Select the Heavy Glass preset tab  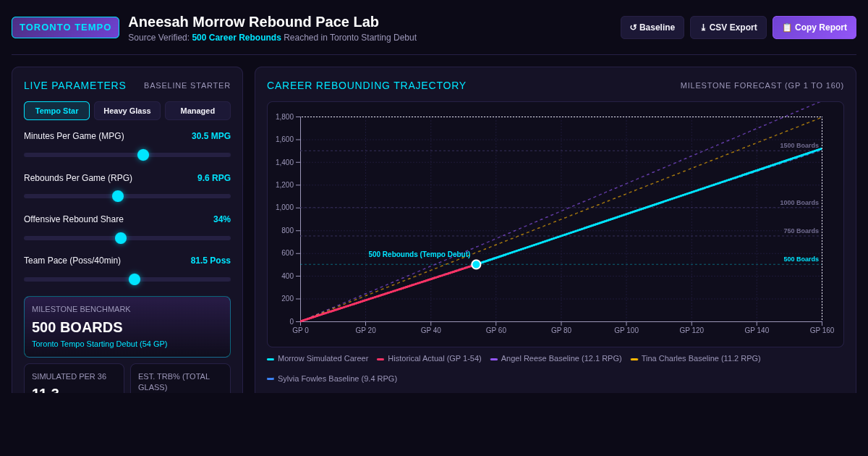click(127, 111)
